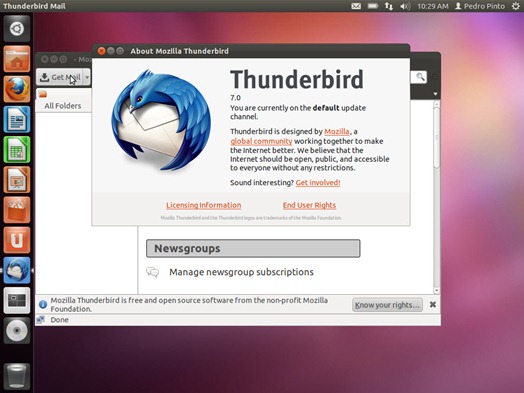Image resolution: width=524 pixels, height=393 pixels.
Task: Open Home Folder in the launcher
Action: [17, 59]
